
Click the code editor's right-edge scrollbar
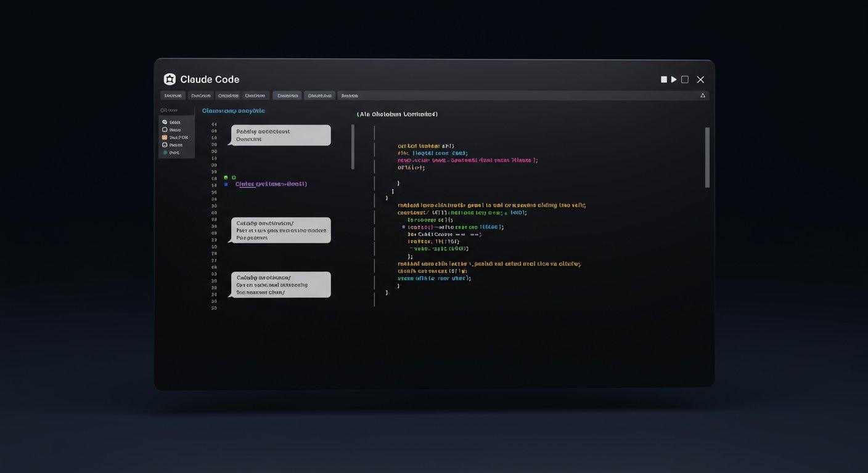tap(707, 157)
